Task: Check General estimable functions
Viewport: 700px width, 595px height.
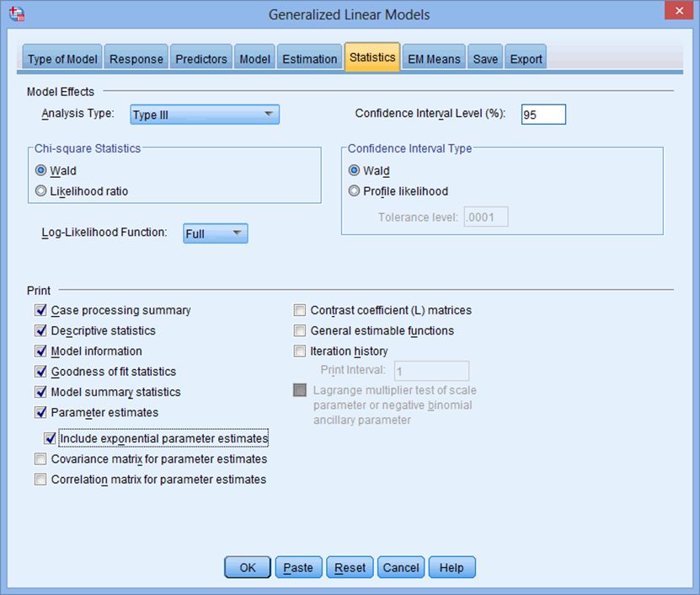Action: pyautogui.click(x=300, y=330)
